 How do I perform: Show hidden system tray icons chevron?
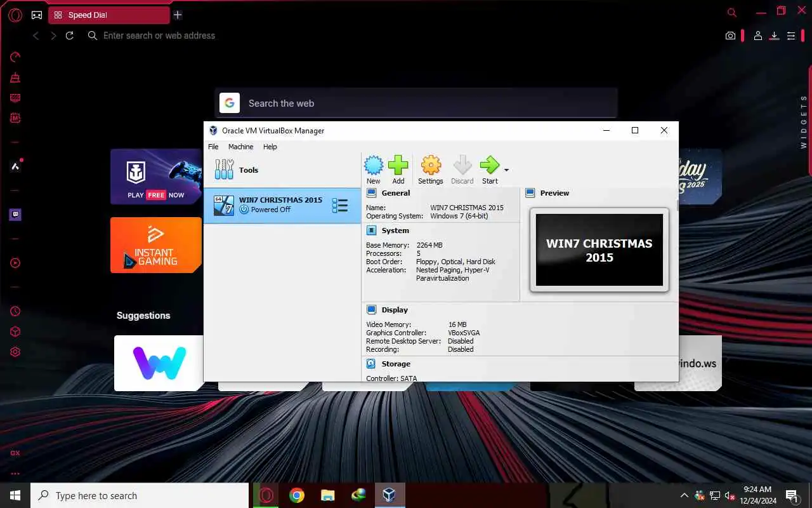[684, 495]
